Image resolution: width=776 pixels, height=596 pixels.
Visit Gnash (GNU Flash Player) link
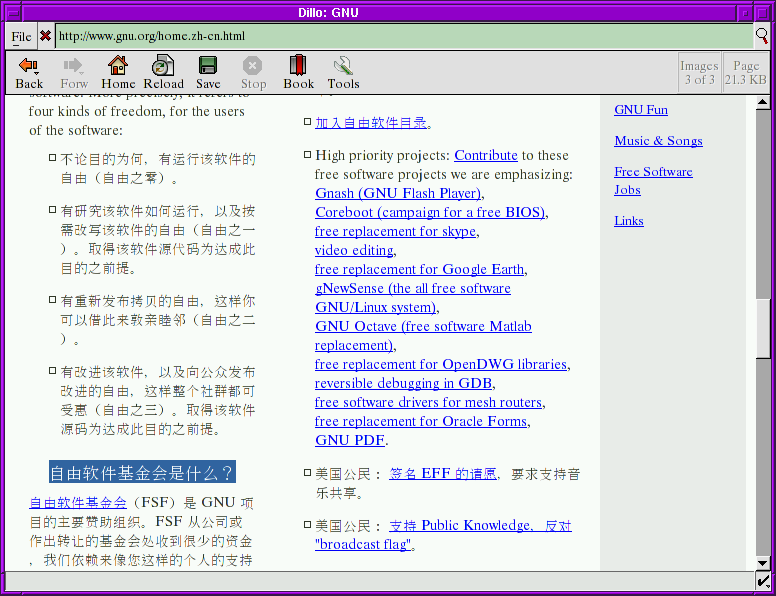click(x=398, y=193)
